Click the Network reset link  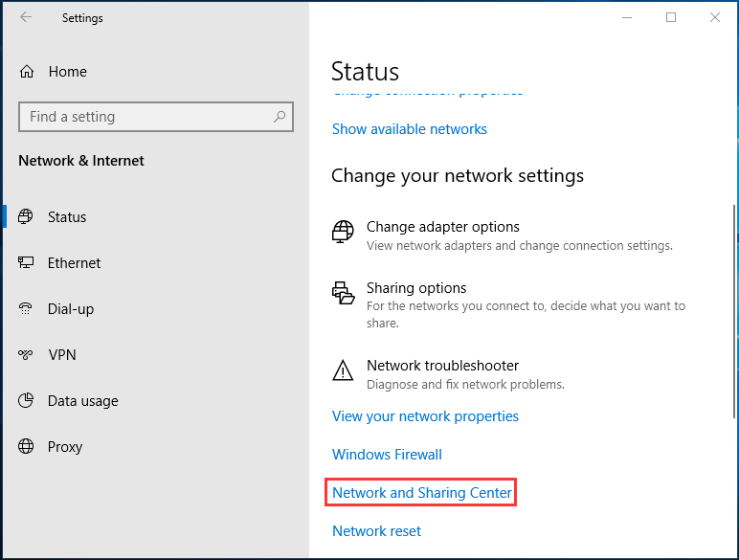coord(376,531)
